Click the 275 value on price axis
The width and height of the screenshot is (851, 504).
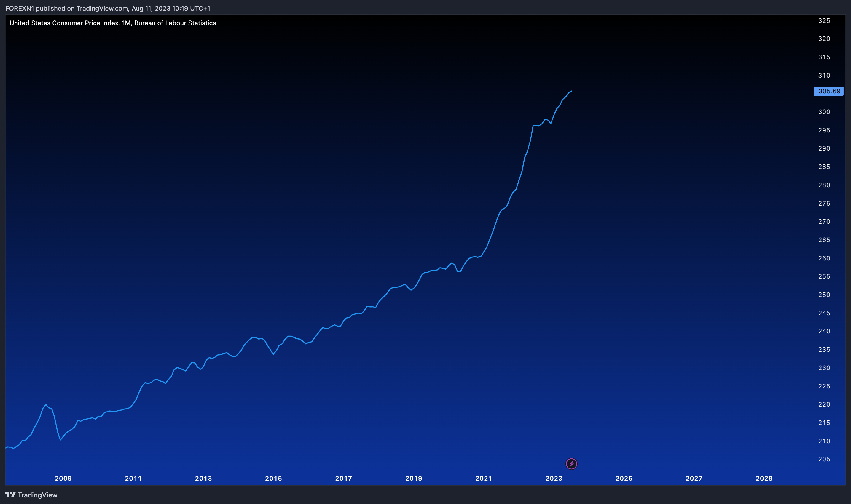(x=824, y=204)
